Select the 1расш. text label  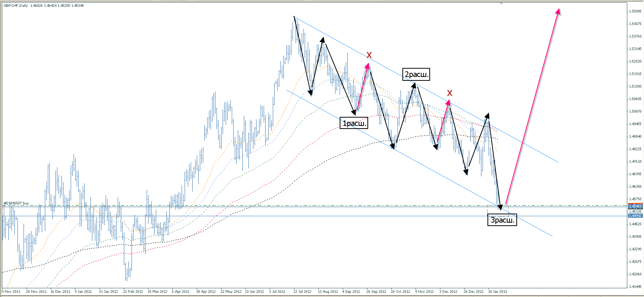click(354, 123)
